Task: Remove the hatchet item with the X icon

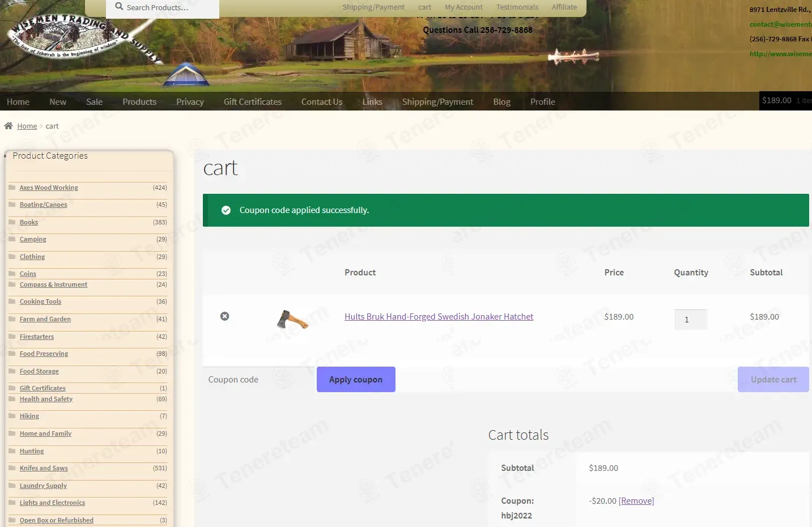Action: click(x=225, y=316)
